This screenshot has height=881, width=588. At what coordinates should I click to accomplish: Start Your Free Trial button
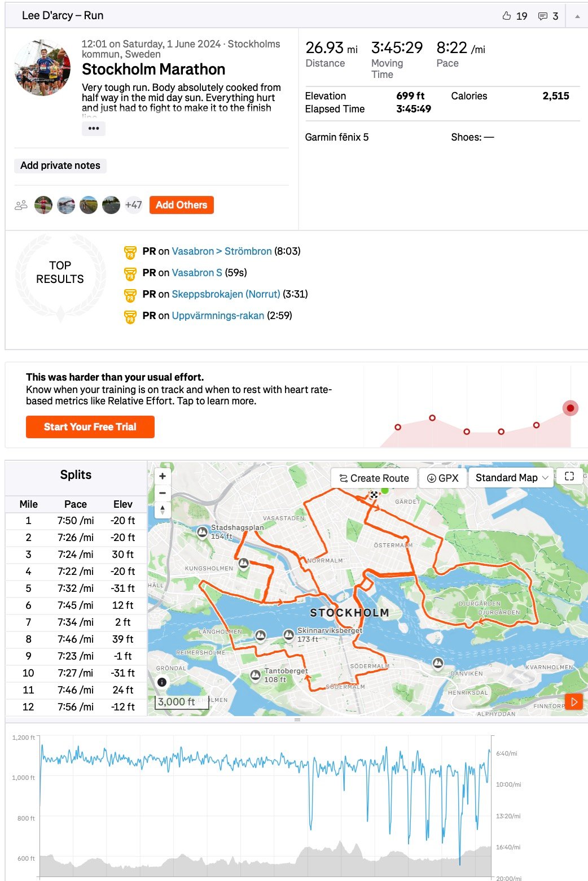(x=90, y=427)
